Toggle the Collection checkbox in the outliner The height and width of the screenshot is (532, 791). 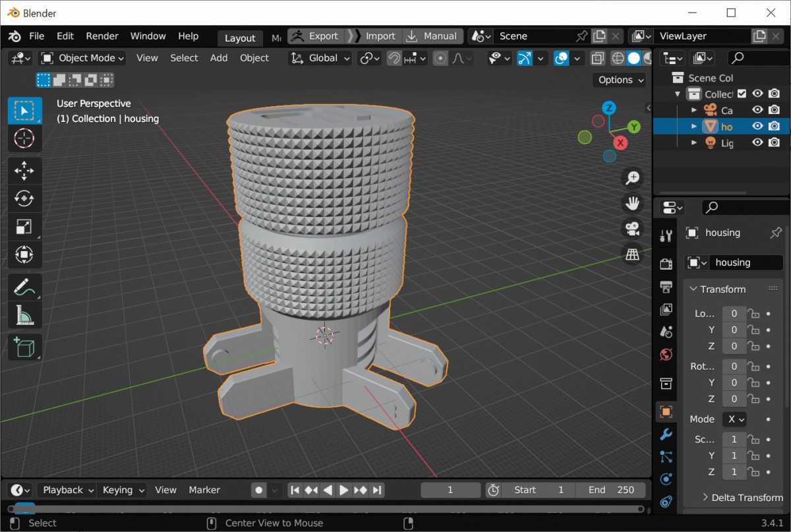pyautogui.click(x=742, y=94)
